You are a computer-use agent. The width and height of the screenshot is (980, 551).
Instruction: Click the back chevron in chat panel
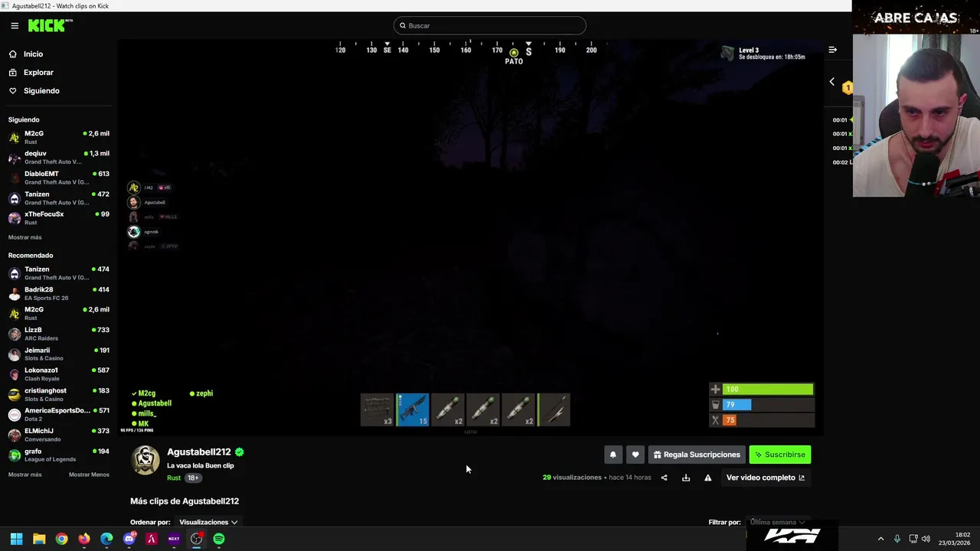[832, 82]
